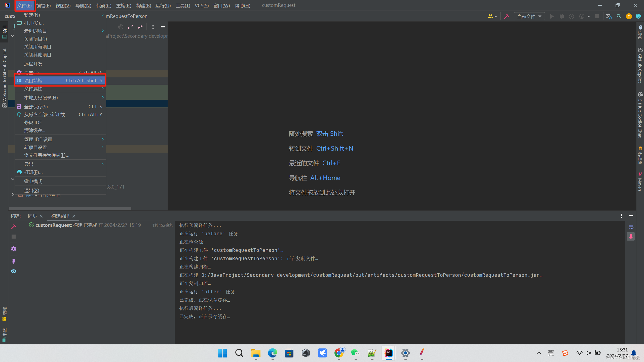Click the Run button in the toolbar
Viewport: 644px width, 362px height.
point(552,16)
